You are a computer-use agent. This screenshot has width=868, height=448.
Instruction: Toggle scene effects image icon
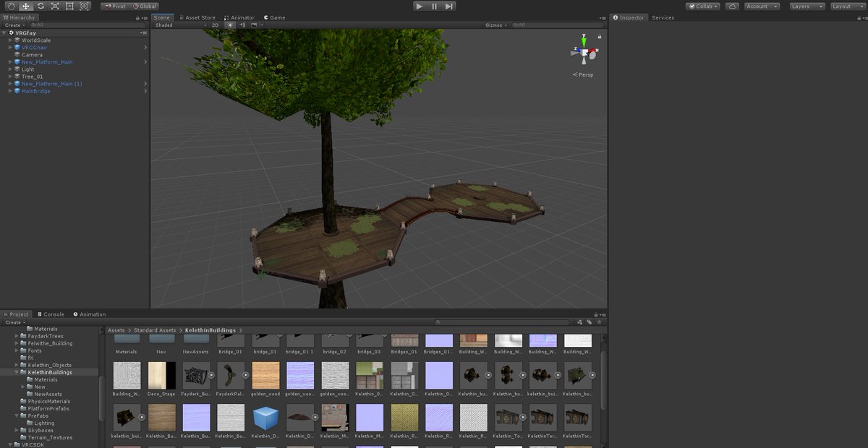coord(254,25)
